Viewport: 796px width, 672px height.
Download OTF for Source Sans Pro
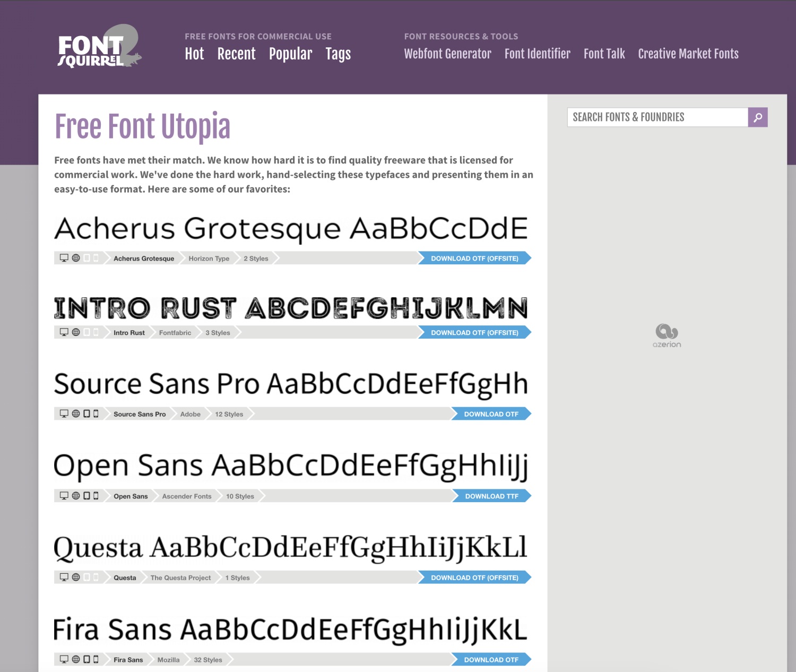coord(491,414)
